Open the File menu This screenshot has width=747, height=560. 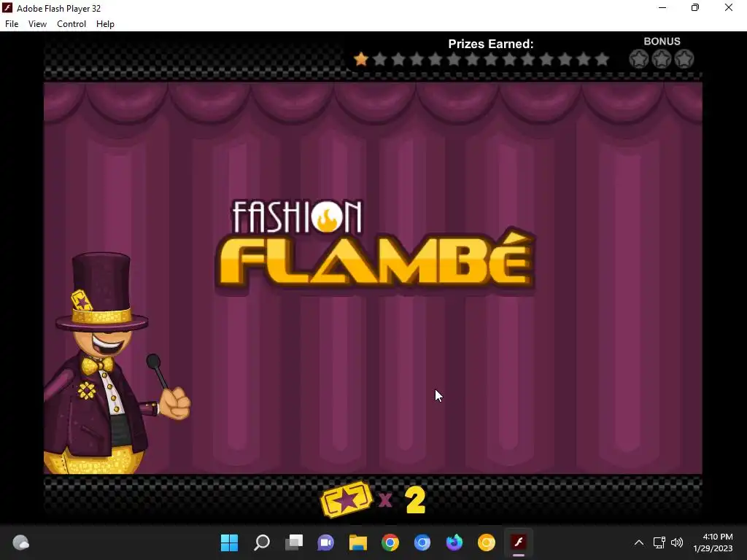12,24
